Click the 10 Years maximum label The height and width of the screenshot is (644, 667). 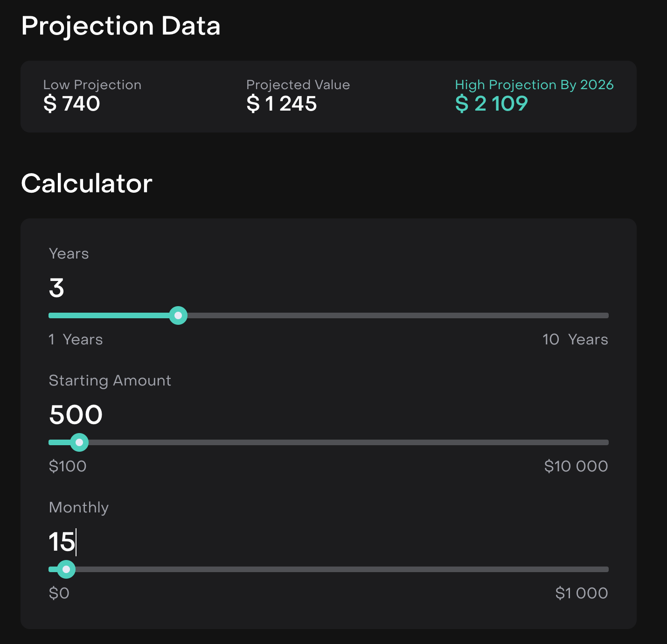tap(575, 339)
